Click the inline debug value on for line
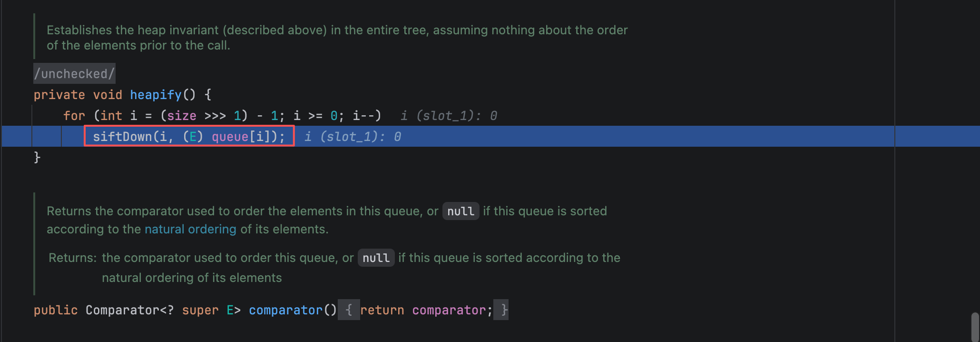 click(x=449, y=116)
